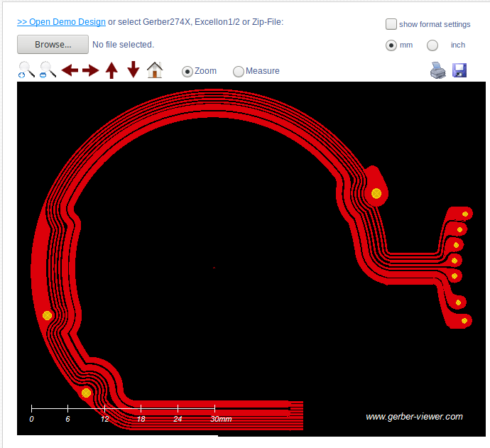Enable the show format settings checkbox
Image resolution: width=490 pixels, height=448 pixels.
point(391,24)
